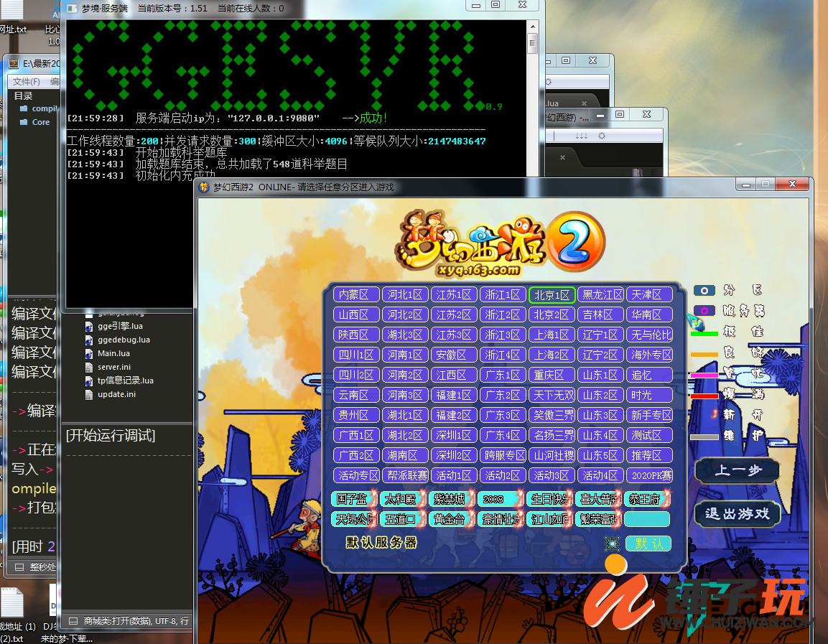Click the gear icon in the background editor window
Screen dimensions: 828x644
[602, 136]
